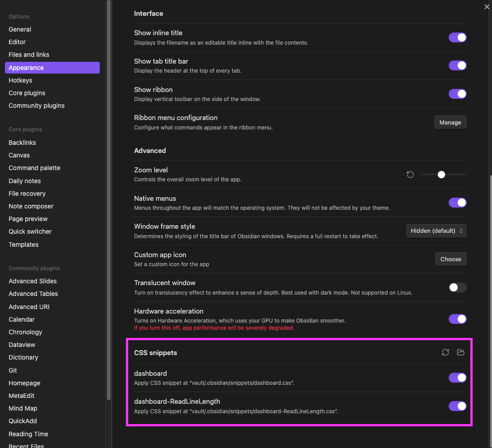Select the Appearance tab

(x=52, y=68)
